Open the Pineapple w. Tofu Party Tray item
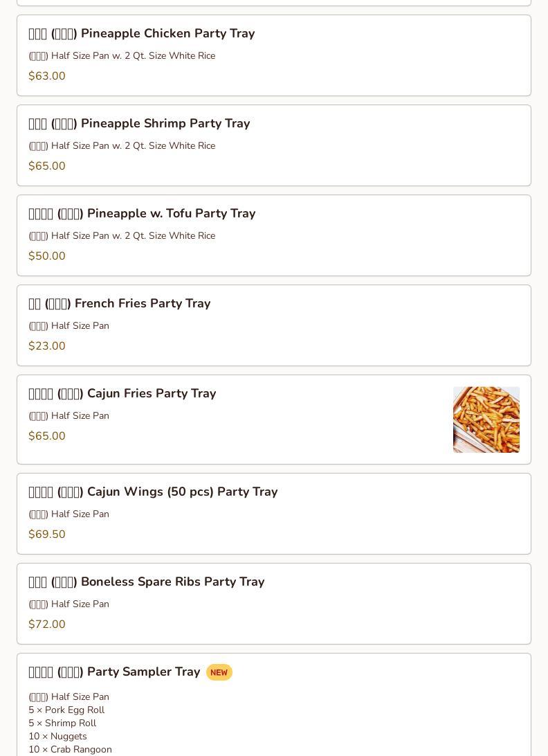This screenshot has height=756, width=548. pyautogui.click(x=142, y=214)
